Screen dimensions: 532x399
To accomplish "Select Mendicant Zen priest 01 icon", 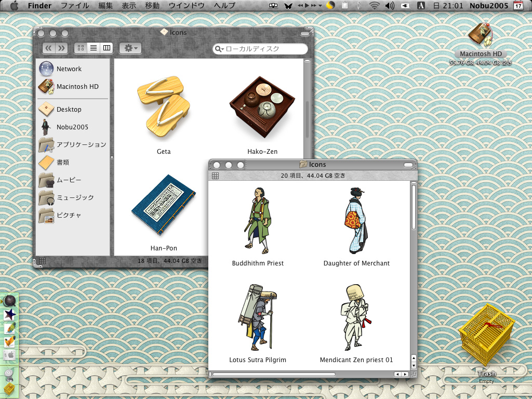I will coord(356,317).
